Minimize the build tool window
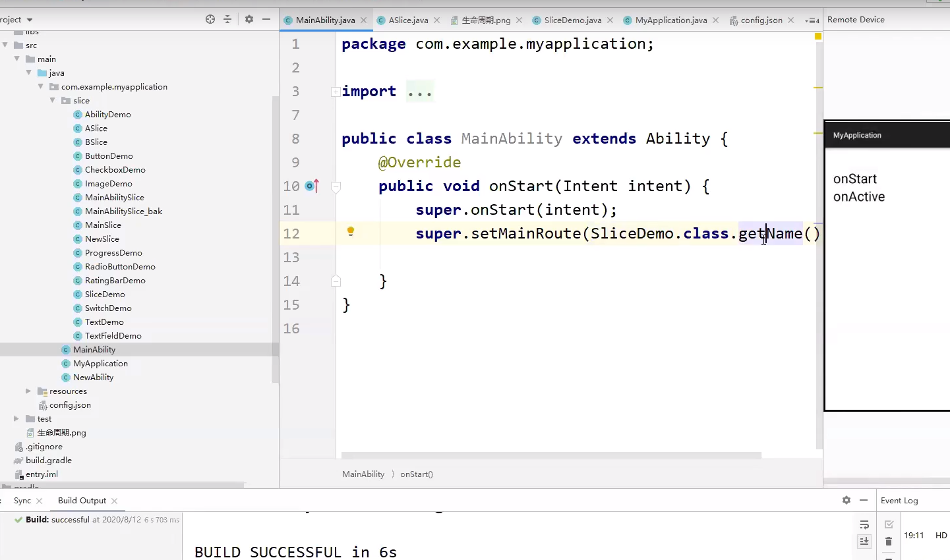This screenshot has width=950, height=560. pyautogui.click(x=864, y=501)
